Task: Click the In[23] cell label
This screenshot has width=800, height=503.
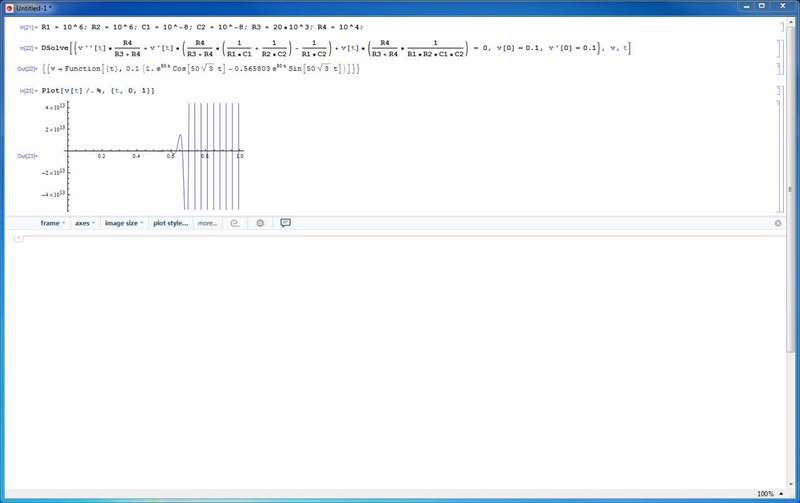Action: (x=27, y=91)
